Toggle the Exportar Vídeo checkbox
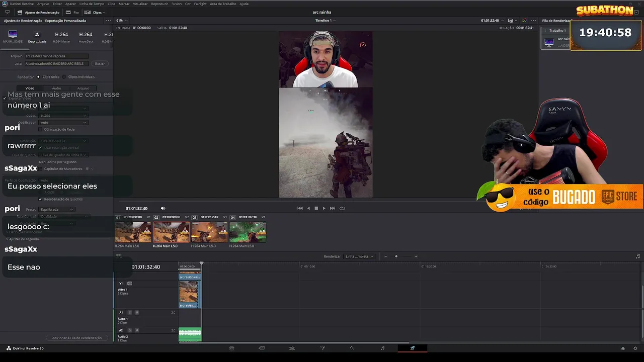644x362 pixels. click(x=4, y=99)
